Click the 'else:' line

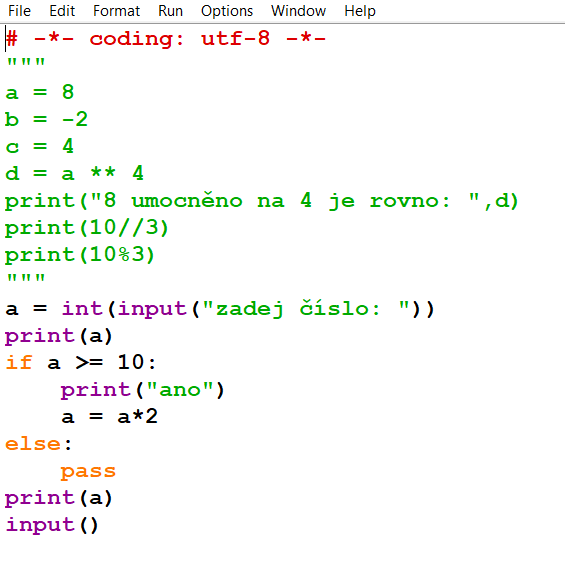[39, 444]
